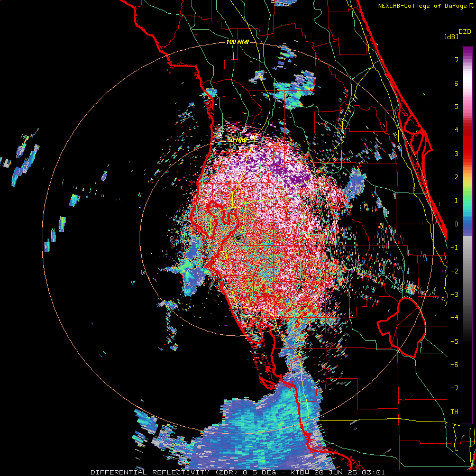This screenshot has height=476, width=476.
Task: Click the 1 value on the color scale
Action: 456,200
